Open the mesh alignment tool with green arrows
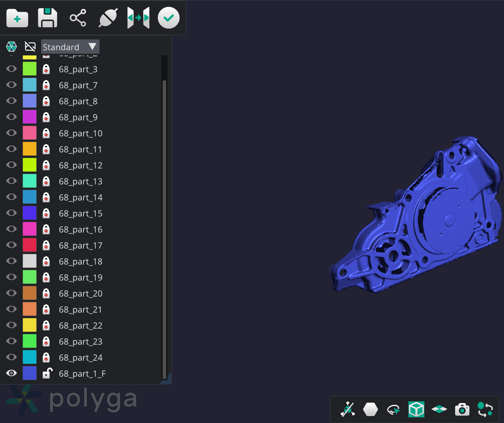504x423 pixels. [x=138, y=18]
